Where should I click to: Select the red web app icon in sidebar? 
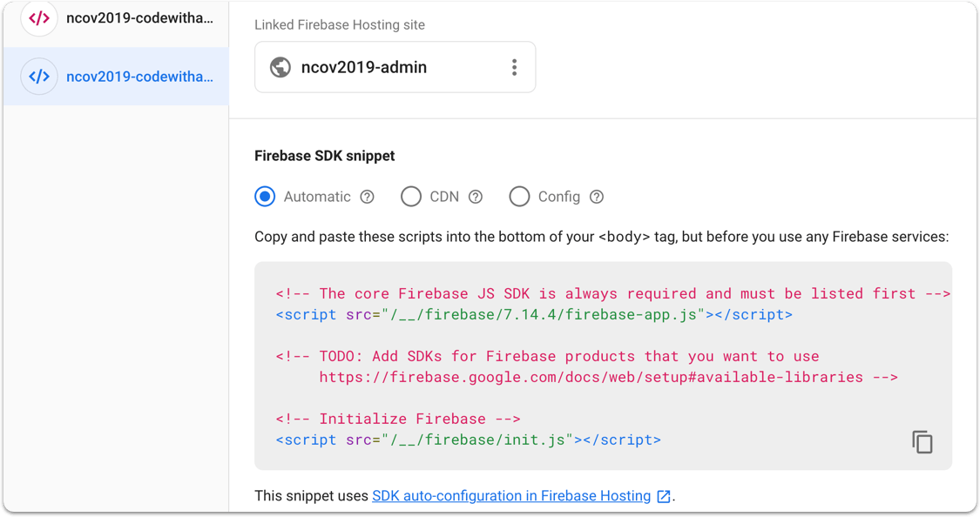(x=38, y=18)
